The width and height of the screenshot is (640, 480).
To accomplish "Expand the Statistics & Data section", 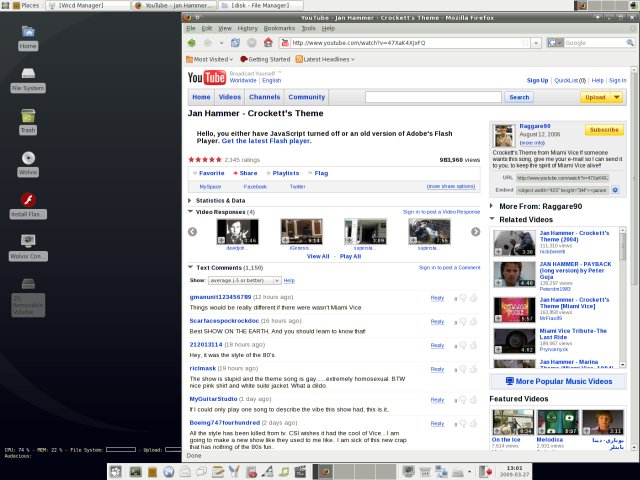I will (191, 200).
